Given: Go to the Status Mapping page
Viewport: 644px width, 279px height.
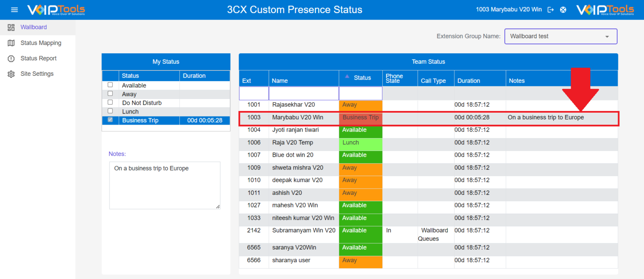Looking at the screenshot, I should tap(40, 42).
